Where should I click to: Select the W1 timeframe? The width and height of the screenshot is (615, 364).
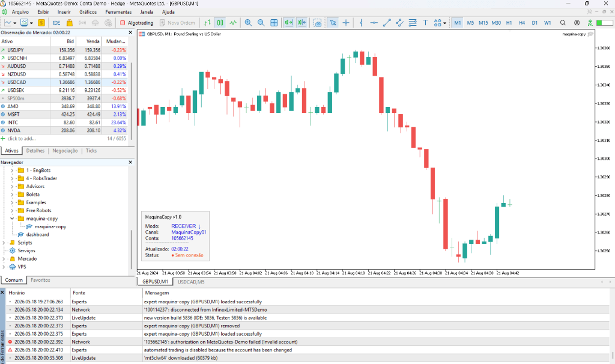(548, 23)
